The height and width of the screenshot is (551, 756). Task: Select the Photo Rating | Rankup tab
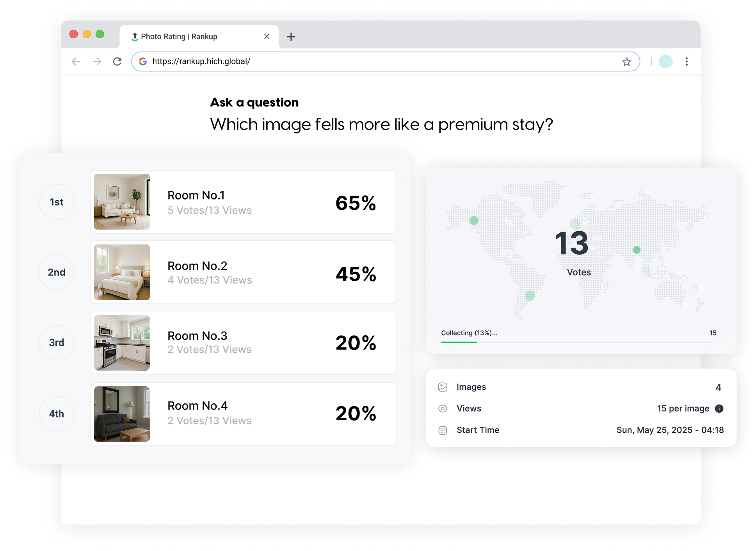point(199,37)
